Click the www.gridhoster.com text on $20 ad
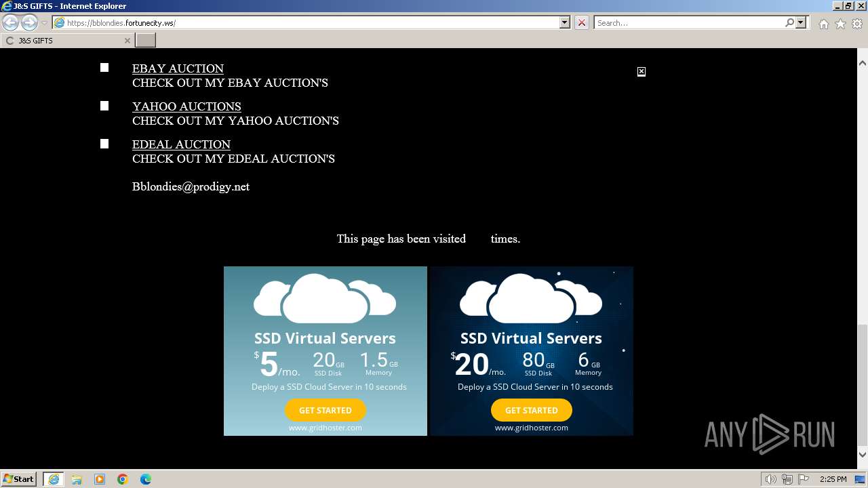Image resolution: width=868 pixels, height=488 pixels. pyautogui.click(x=532, y=428)
